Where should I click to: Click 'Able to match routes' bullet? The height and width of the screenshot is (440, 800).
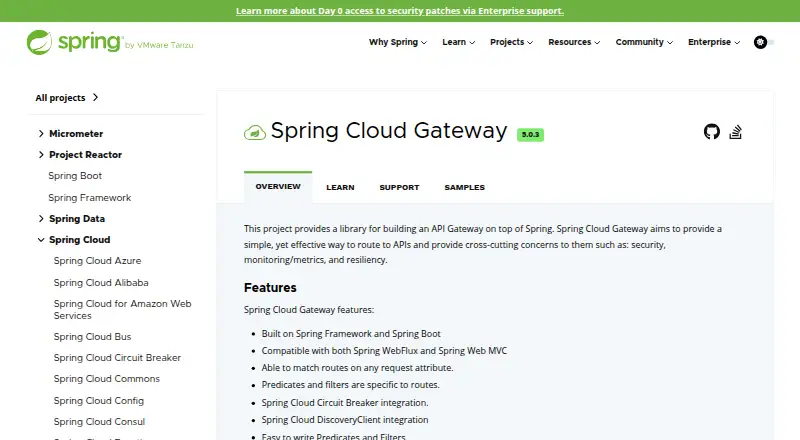point(358,368)
